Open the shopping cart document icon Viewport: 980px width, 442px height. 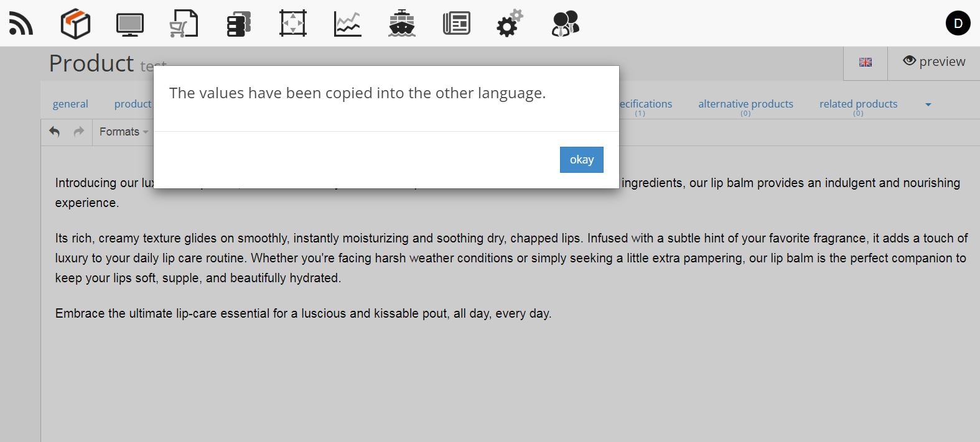point(184,24)
